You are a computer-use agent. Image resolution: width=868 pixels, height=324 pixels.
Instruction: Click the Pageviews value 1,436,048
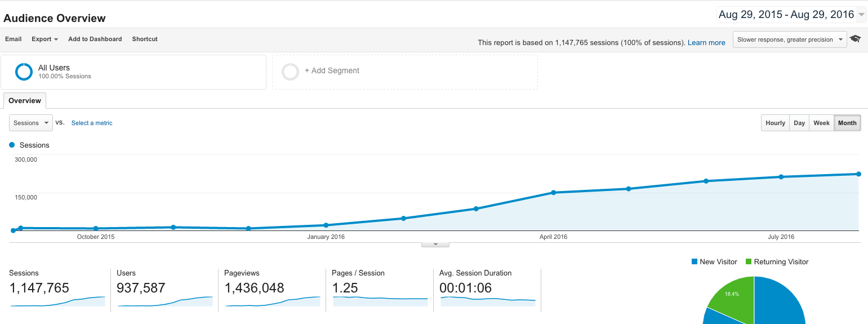[254, 288]
